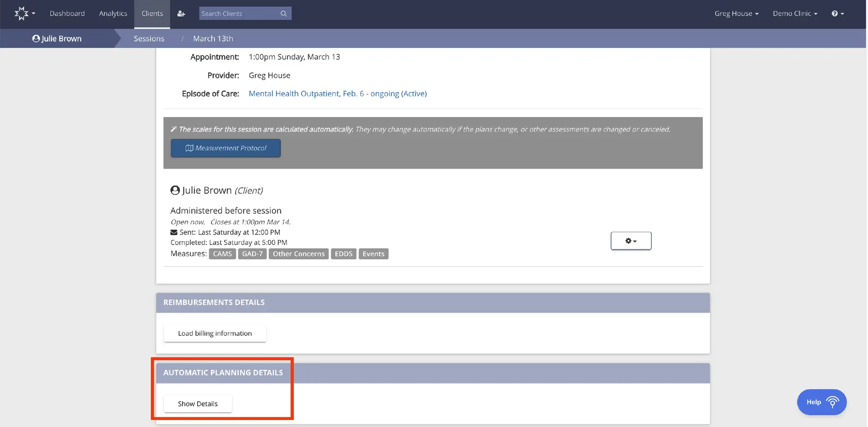Viewport: 868px width, 427px height.
Task: Click the search magnifier icon
Action: [x=283, y=14]
